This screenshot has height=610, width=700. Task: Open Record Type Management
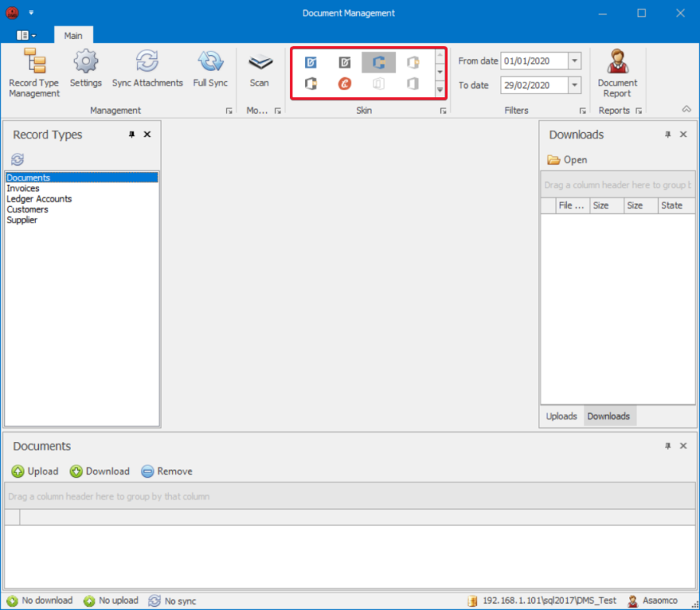pyautogui.click(x=34, y=72)
